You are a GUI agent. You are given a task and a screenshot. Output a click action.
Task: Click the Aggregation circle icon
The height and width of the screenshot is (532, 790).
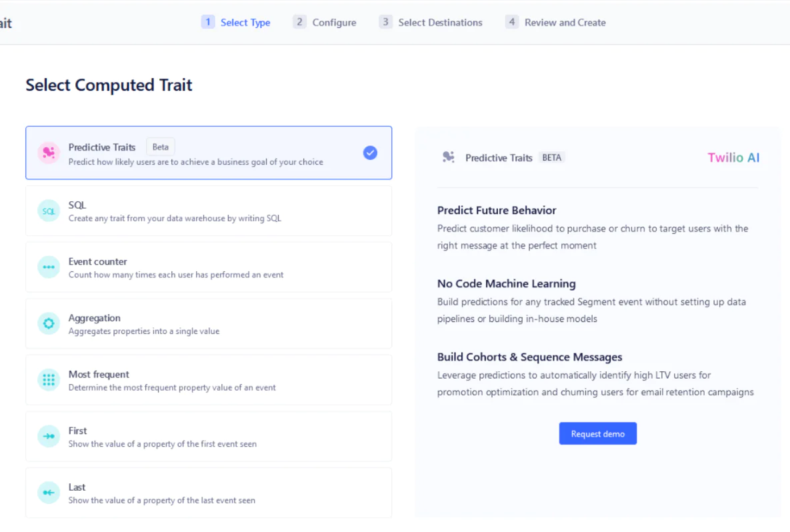click(49, 324)
